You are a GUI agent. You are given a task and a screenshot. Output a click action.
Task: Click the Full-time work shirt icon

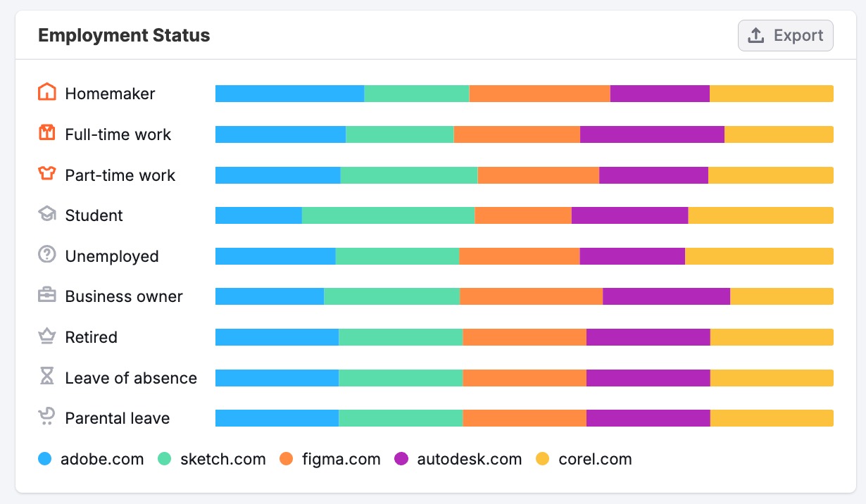pyautogui.click(x=46, y=133)
